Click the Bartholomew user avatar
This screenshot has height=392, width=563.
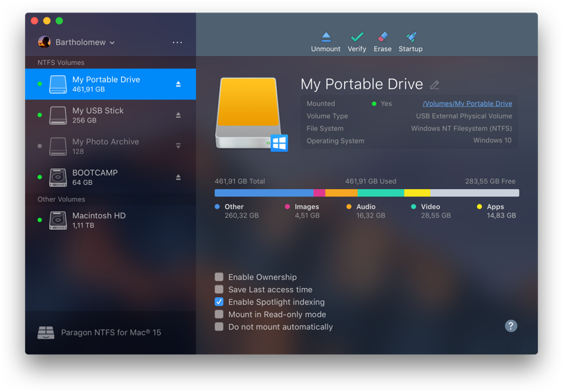pyautogui.click(x=44, y=42)
